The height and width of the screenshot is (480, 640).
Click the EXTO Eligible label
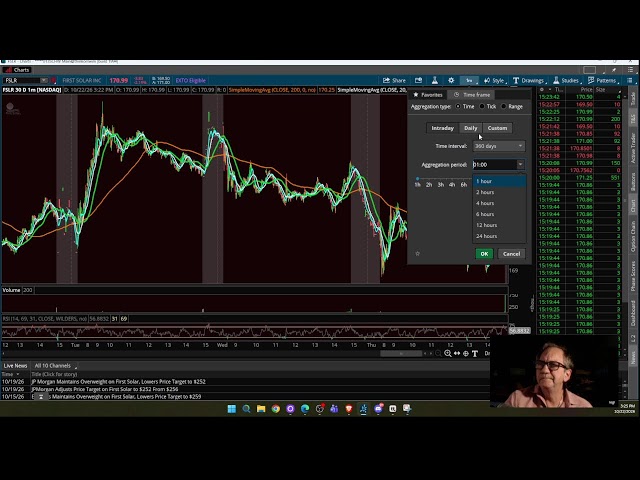(191, 80)
